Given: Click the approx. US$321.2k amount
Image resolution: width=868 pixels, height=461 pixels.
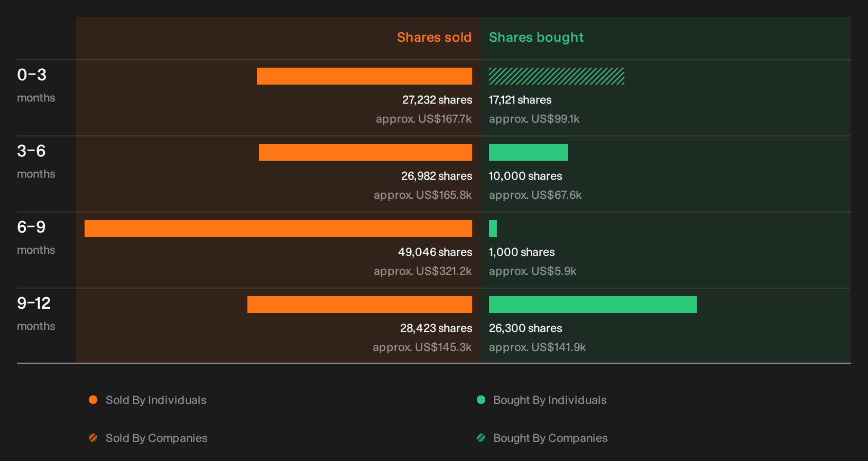Looking at the screenshot, I should tap(423, 271).
